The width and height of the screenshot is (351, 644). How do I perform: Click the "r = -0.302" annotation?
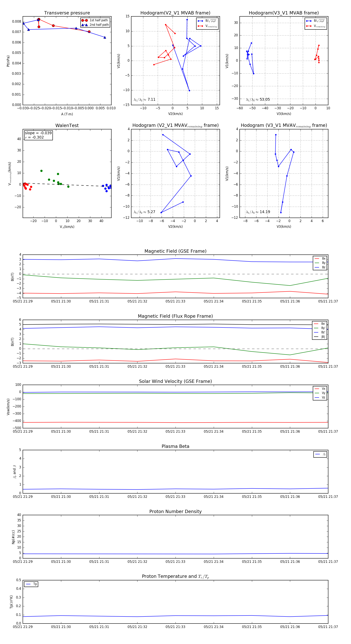tap(34, 137)
